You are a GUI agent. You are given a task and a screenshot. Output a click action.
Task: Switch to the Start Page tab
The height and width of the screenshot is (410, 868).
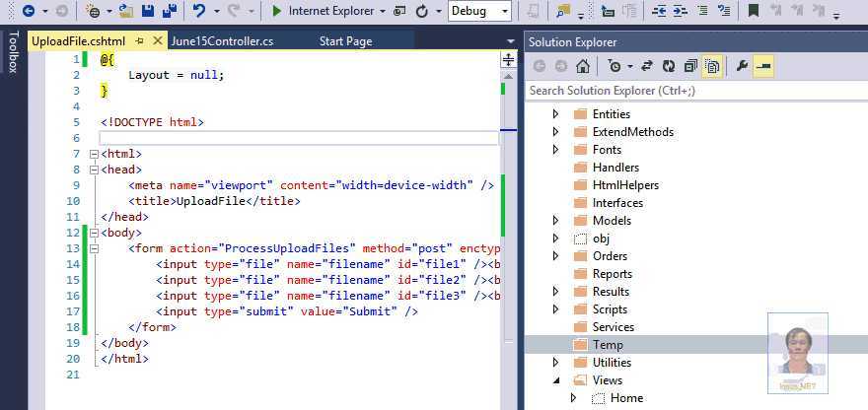345,41
